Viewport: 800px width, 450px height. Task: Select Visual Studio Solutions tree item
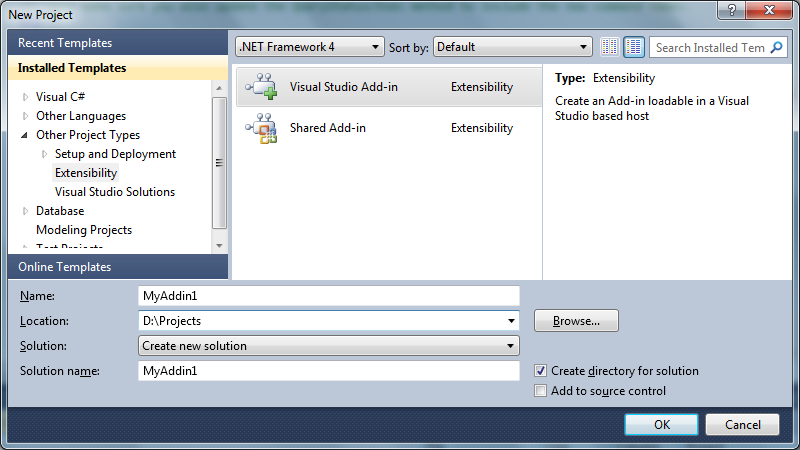click(x=115, y=192)
